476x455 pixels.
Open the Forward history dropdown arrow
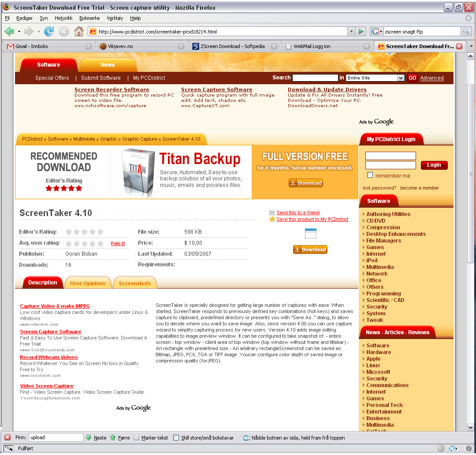[x=38, y=31]
